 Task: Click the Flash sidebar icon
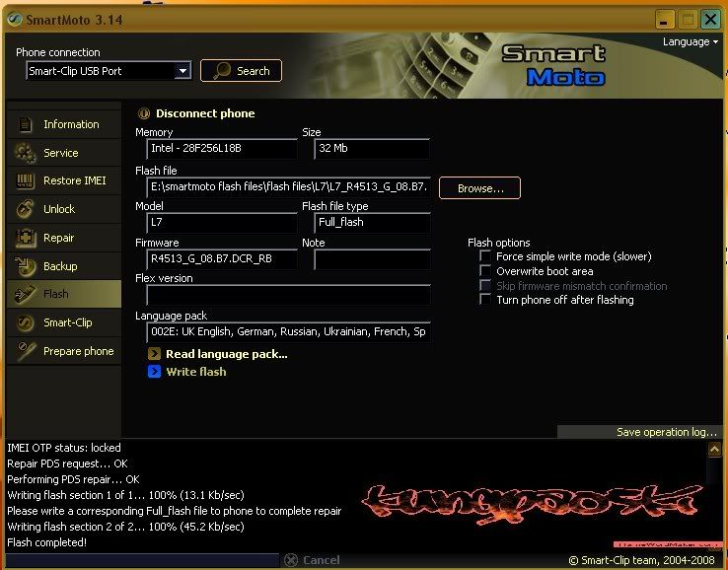coord(25,294)
